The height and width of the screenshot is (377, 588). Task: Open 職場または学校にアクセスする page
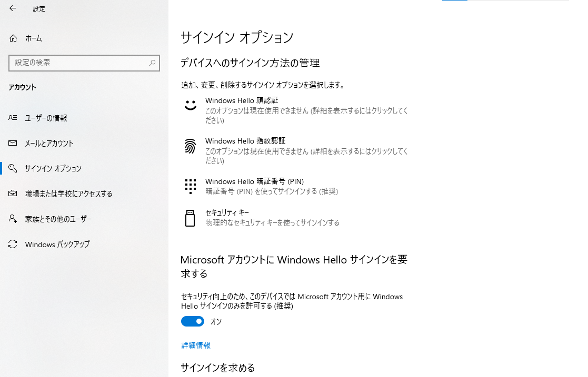[84, 193]
